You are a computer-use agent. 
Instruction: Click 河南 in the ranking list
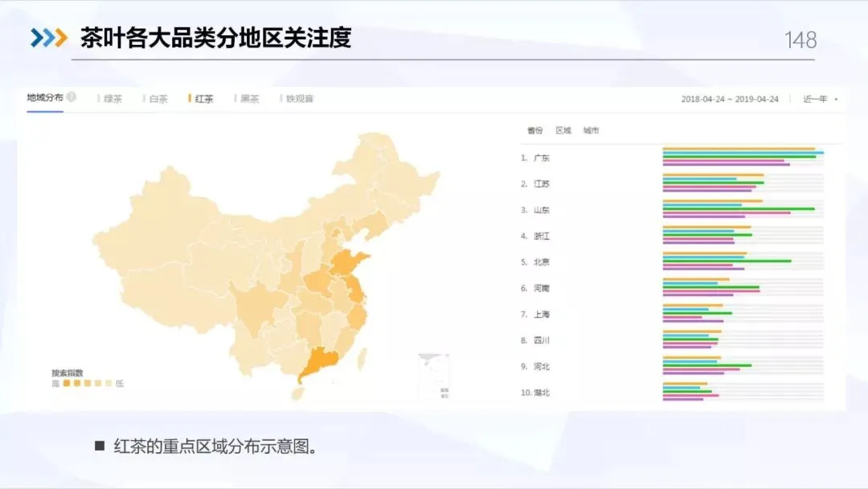542,288
